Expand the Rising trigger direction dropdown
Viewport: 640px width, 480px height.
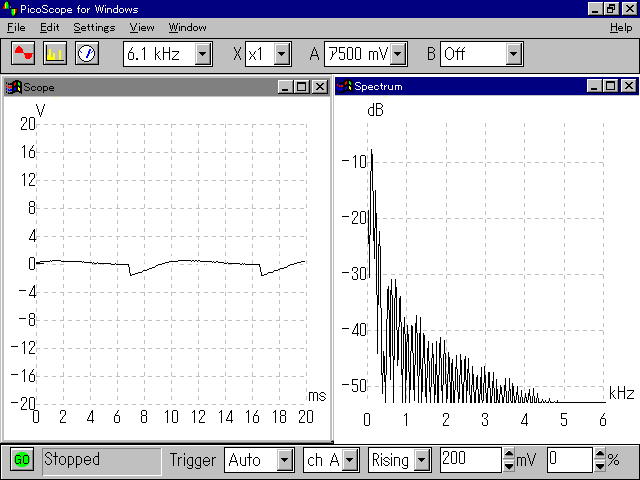click(422, 460)
